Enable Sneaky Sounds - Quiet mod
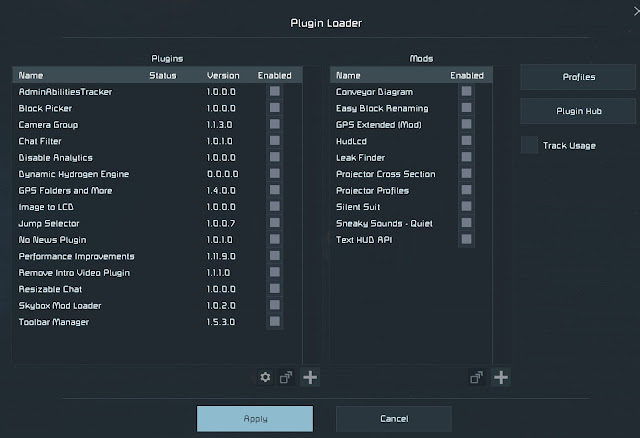 (466, 222)
